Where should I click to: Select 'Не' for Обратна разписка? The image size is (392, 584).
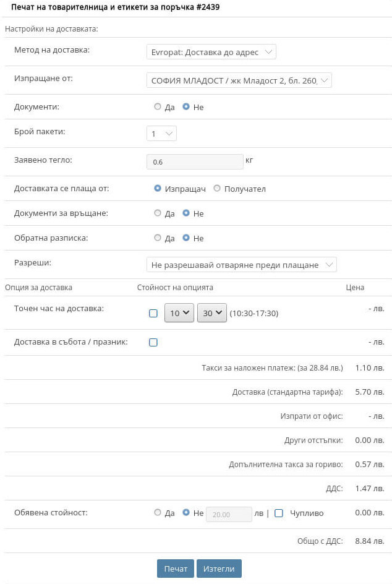186,238
